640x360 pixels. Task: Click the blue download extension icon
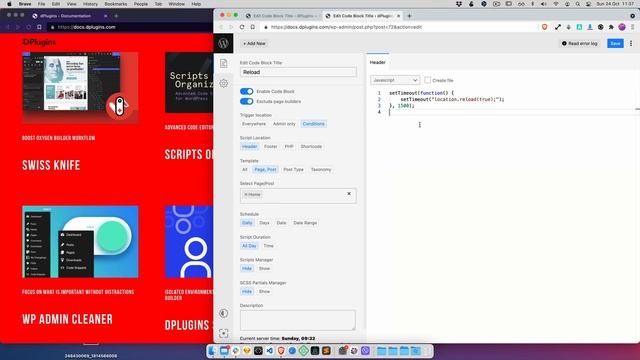[x=590, y=27]
